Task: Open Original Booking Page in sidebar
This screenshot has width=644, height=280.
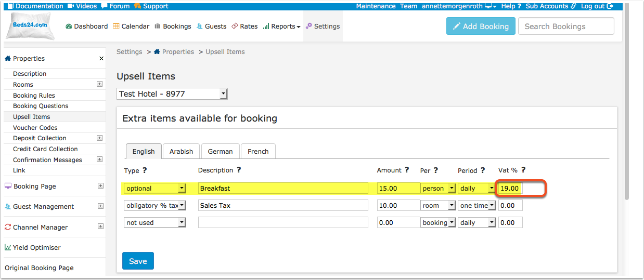Action: 39,268
